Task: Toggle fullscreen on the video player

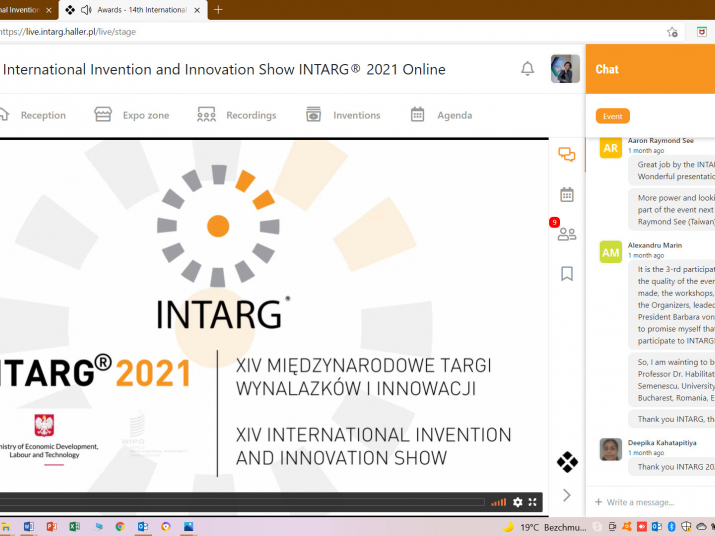Action: [533, 502]
